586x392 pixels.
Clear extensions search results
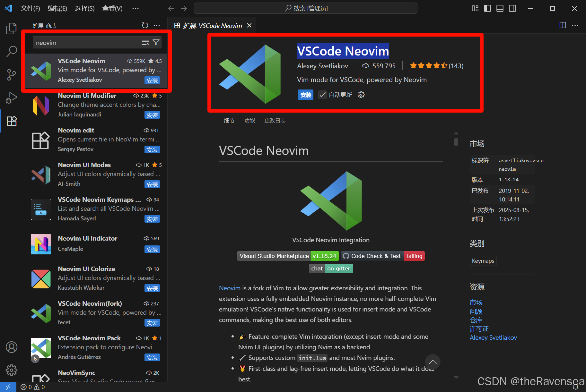[145, 43]
